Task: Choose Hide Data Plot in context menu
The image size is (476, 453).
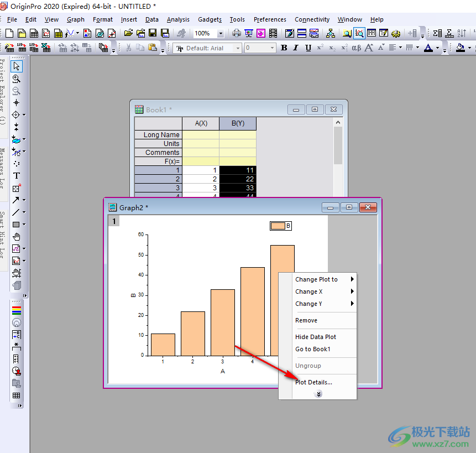Action: tap(316, 337)
